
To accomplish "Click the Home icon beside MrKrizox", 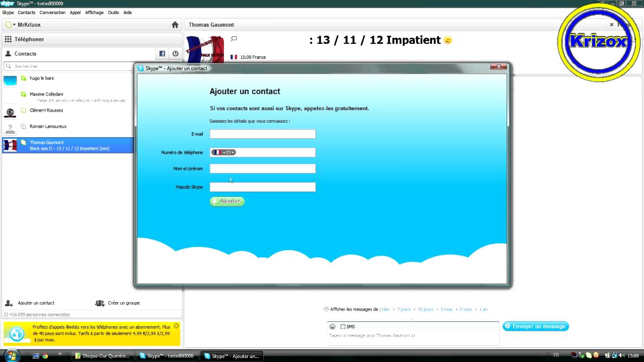I will pyautogui.click(x=175, y=25).
